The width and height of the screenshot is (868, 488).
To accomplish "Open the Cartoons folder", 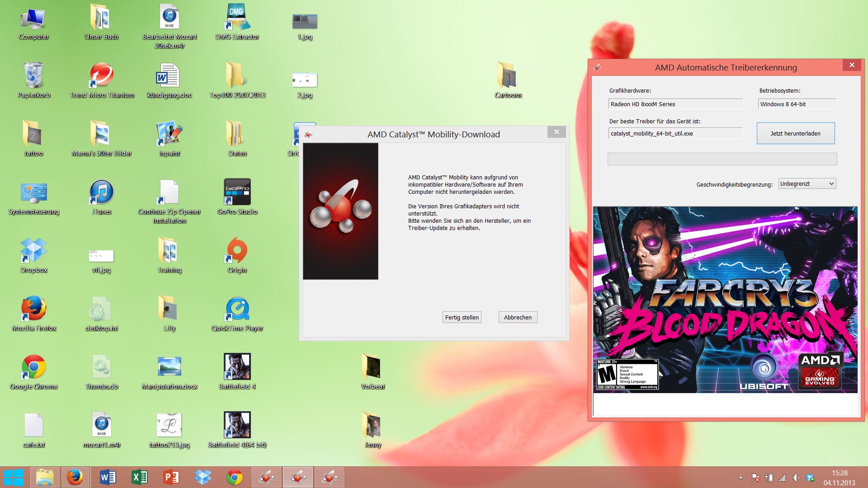I will click(508, 80).
